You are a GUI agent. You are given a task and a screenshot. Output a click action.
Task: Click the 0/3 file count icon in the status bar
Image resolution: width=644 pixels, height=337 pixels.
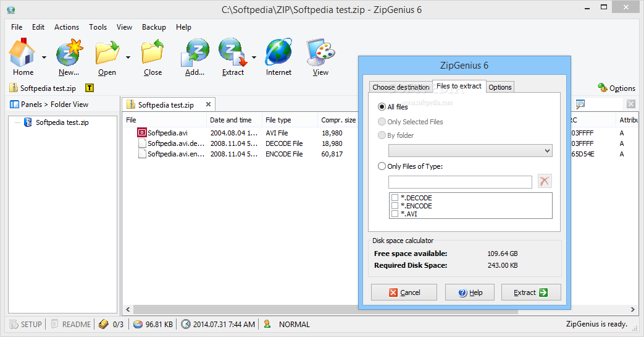click(104, 324)
